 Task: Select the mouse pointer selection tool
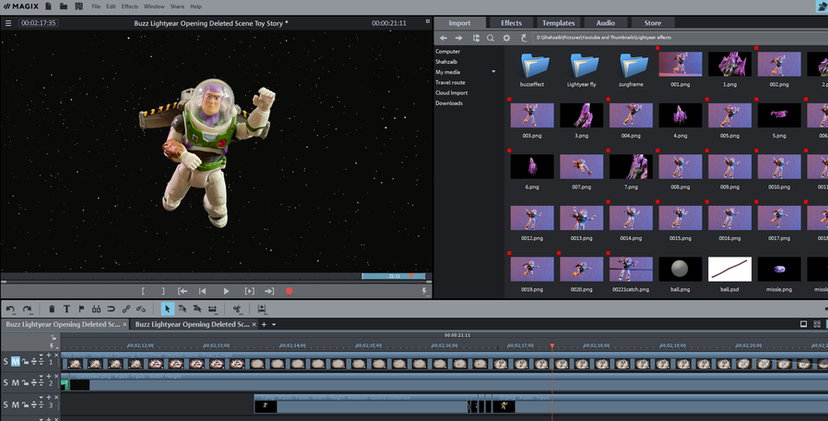pyautogui.click(x=168, y=309)
